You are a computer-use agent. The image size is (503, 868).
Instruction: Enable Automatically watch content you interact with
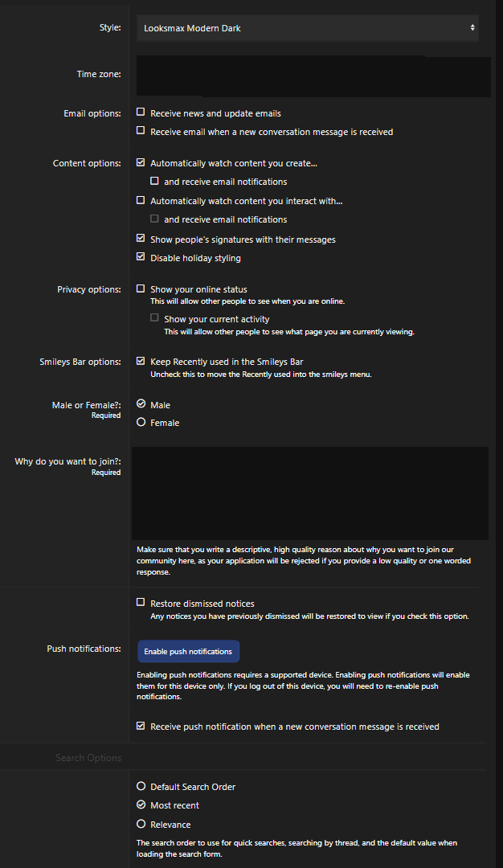141,200
